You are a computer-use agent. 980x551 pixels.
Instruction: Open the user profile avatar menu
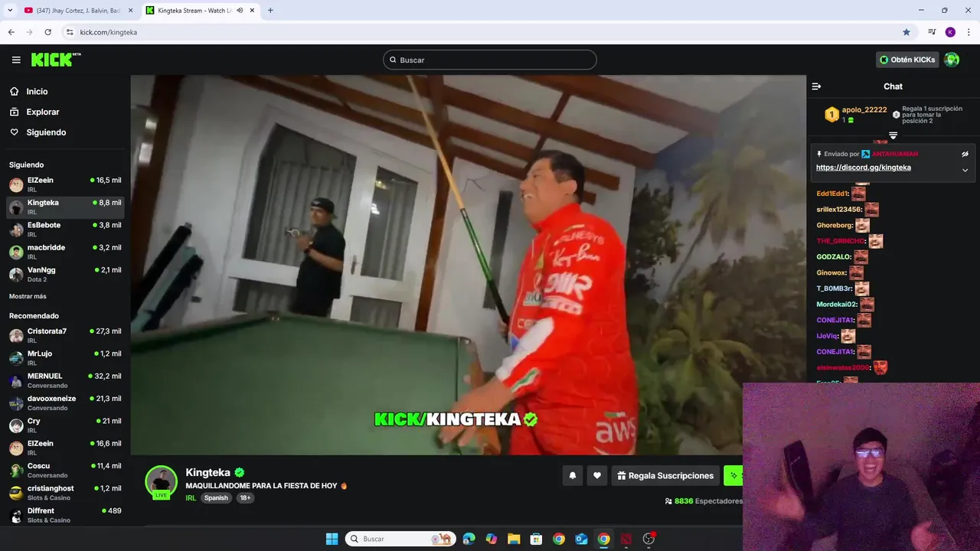(952, 60)
